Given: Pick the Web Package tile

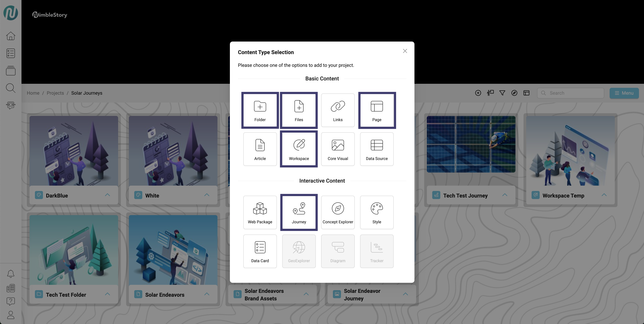Looking at the screenshot, I should (260, 212).
